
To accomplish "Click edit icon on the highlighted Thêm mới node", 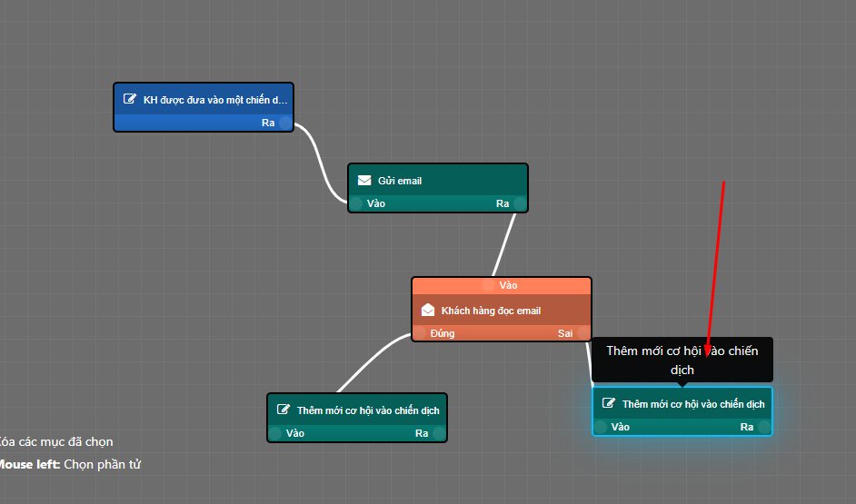I will tap(609, 403).
